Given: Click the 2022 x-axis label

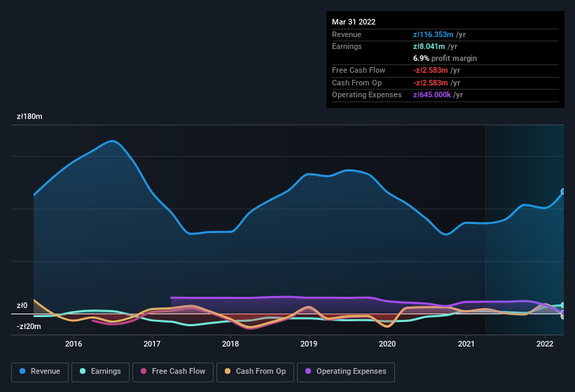Looking at the screenshot, I should [x=545, y=344].
